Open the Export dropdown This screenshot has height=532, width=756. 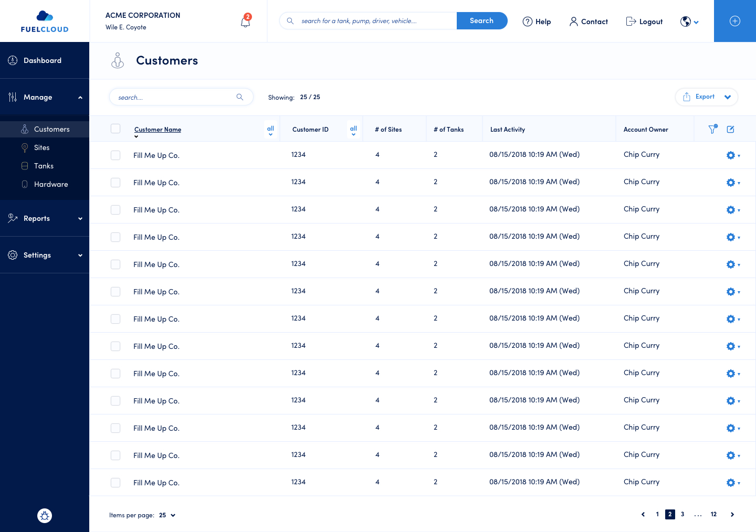pos(706,97)
